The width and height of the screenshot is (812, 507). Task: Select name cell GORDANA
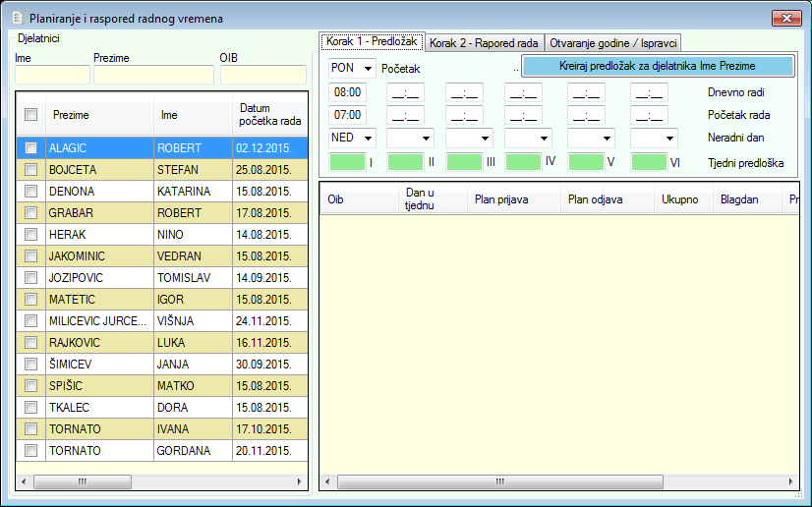click(193, 451)
